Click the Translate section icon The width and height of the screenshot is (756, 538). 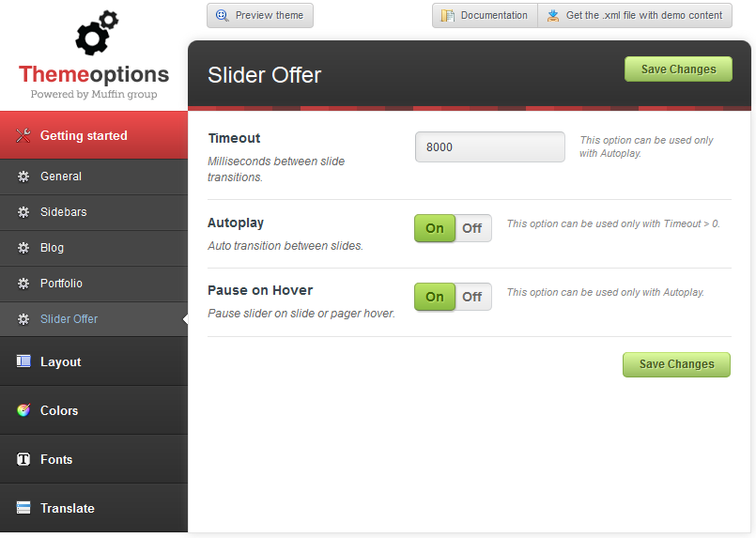pyautogui.click(x=23, y=509)
